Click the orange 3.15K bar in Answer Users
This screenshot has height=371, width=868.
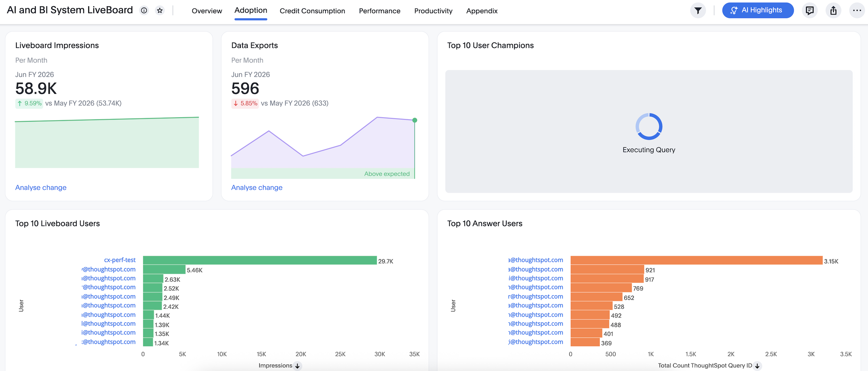pyautogui.click(x=696, y=260)
